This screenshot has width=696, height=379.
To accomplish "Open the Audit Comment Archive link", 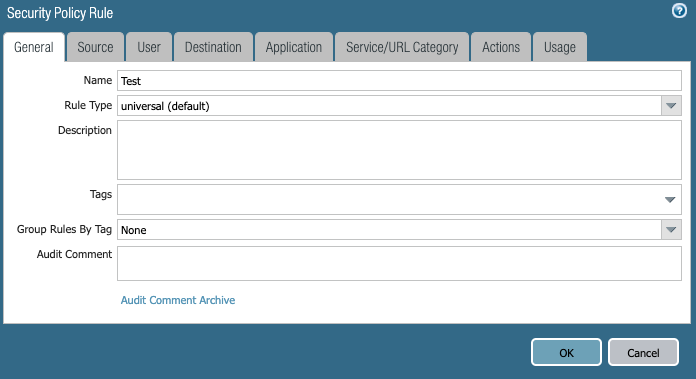I will pos(178,300).
